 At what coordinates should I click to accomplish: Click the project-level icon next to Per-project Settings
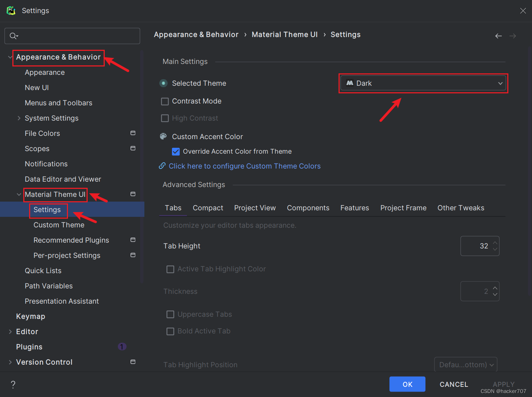tap(133, 255)
